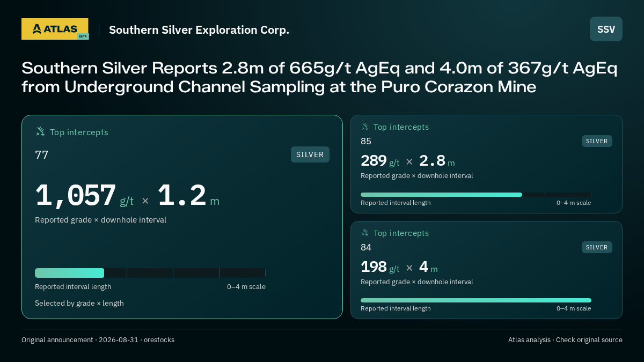Click Southern Silver Exploration Corp. company name

199,29
